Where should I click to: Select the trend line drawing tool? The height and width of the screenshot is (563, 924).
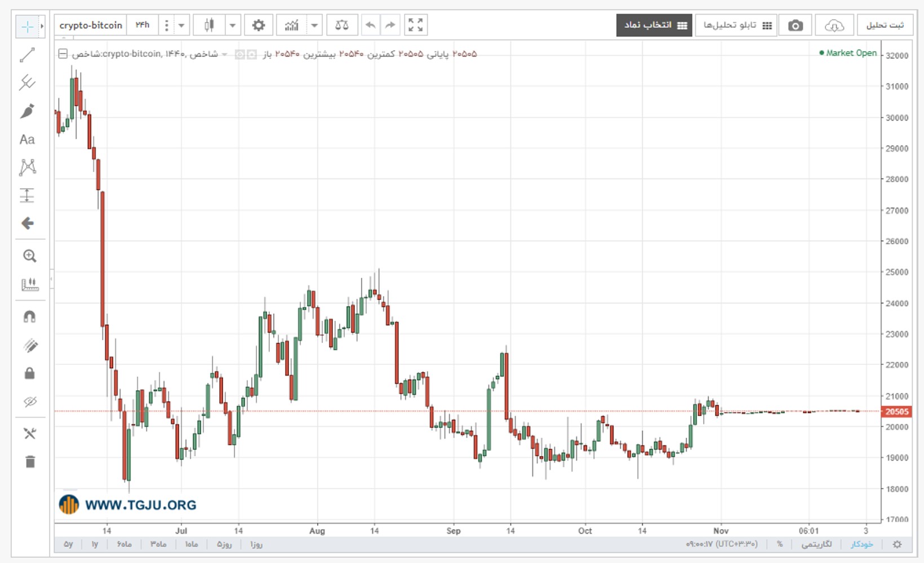(x=27, y=55)
